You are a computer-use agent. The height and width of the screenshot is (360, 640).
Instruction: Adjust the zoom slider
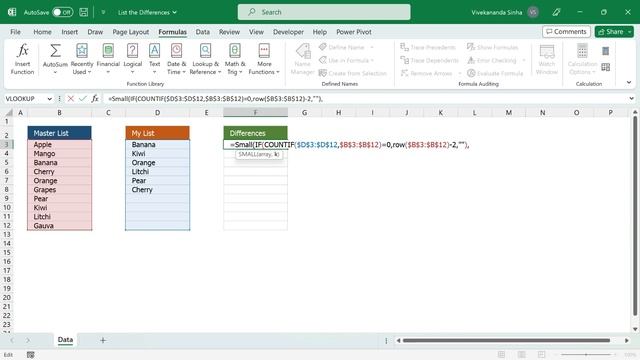pyautogui.click(x=586, y=355)
